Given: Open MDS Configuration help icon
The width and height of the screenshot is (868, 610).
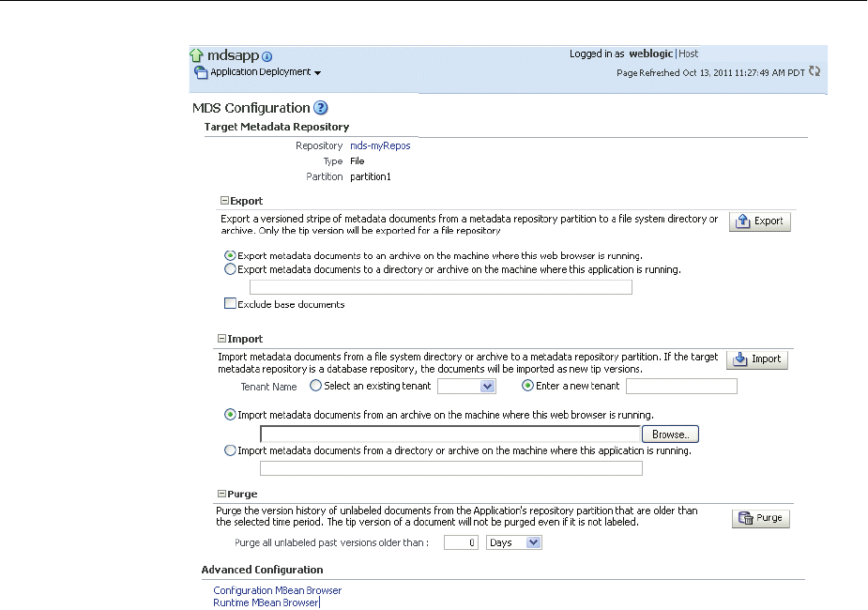Looking at the screenshot, I should pyautogui.click(x=321, y=108).
